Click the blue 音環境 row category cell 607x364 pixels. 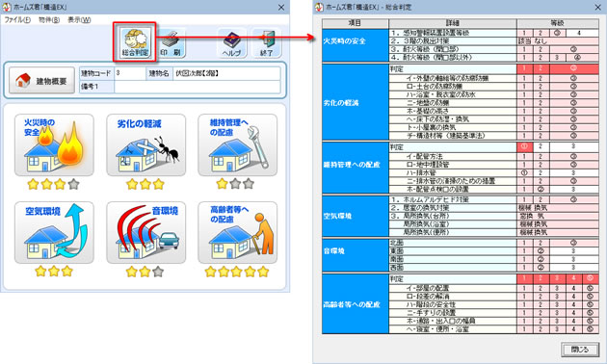(x=356, y=254)
